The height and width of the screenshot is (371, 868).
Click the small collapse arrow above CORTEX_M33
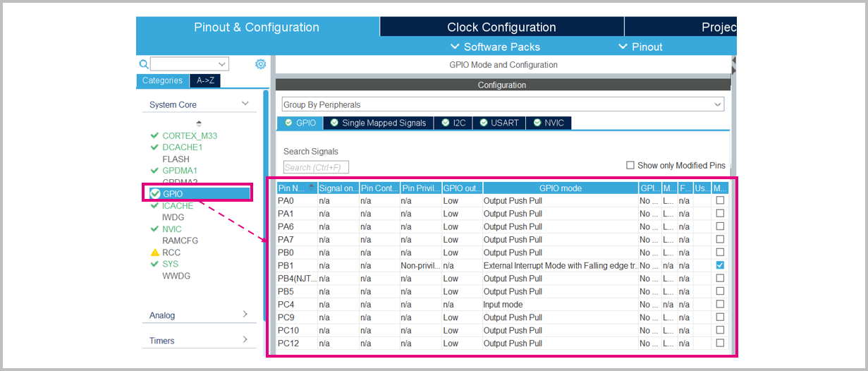198,123
